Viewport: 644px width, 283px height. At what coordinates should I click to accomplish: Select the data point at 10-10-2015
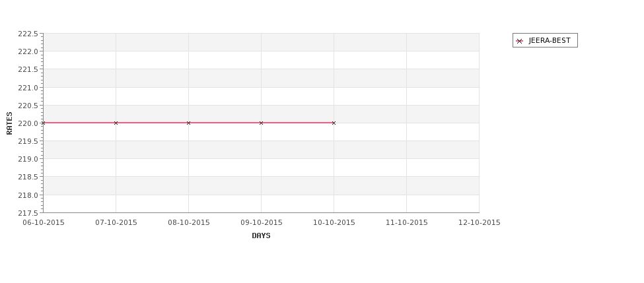[334, 123]
